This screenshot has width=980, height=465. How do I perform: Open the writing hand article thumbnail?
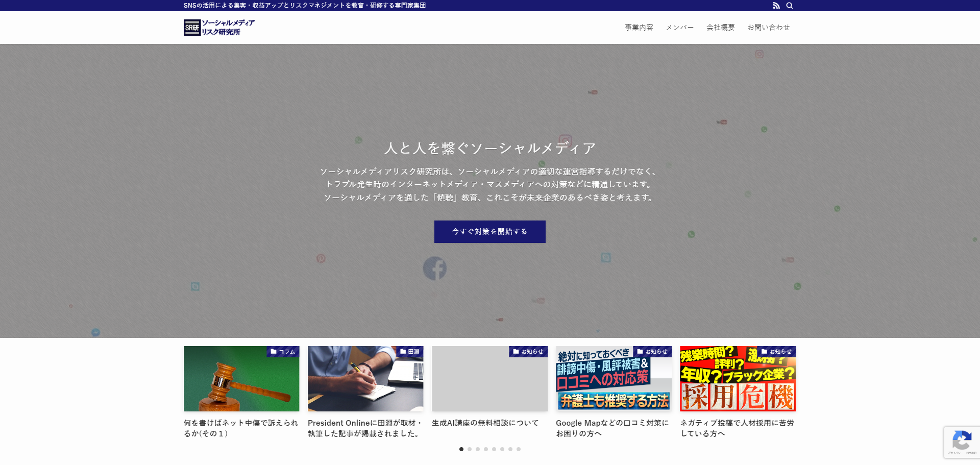[x=365, y=379]
